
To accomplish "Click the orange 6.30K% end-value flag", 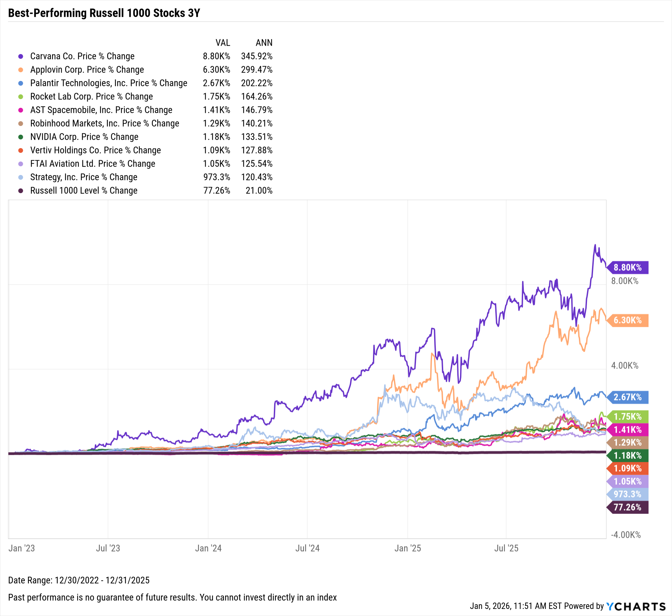I will tap(628, 320).
